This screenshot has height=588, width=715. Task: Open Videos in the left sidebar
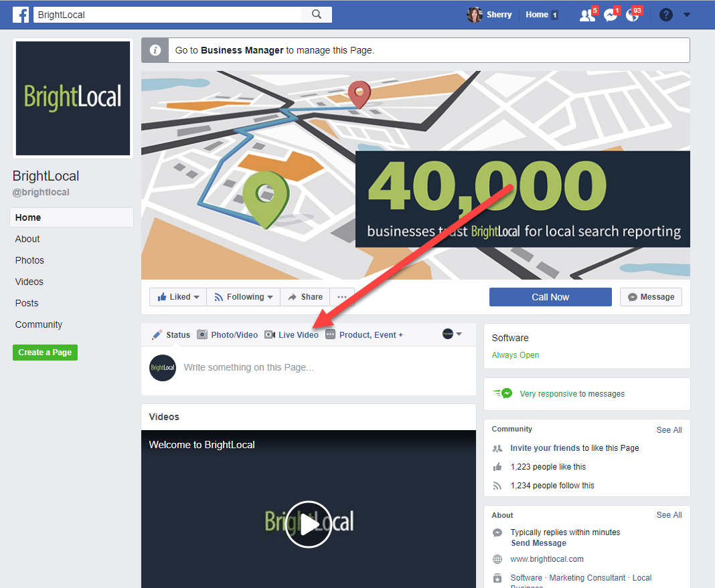[29, 282]
